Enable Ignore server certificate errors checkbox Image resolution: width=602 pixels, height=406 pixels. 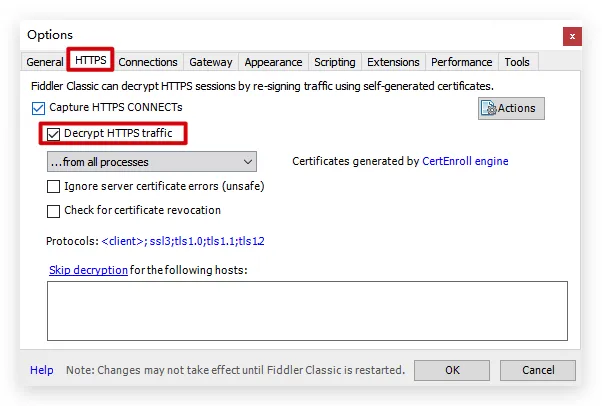[x=53, y=187]
